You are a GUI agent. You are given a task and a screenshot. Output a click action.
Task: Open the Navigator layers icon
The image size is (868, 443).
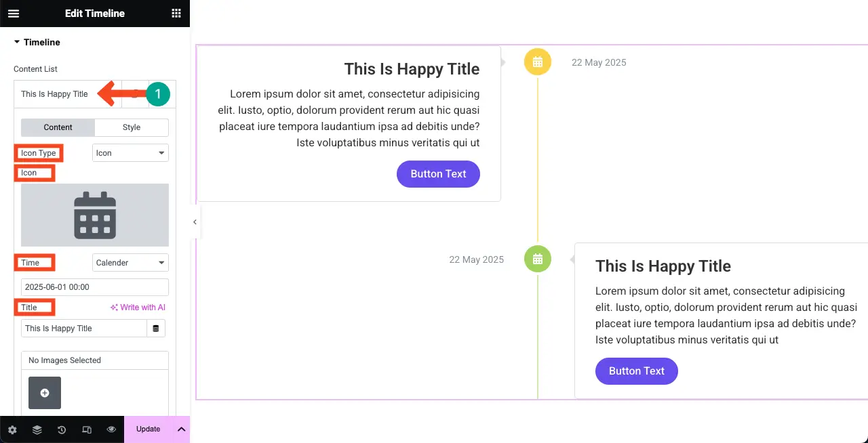point(37,429)
